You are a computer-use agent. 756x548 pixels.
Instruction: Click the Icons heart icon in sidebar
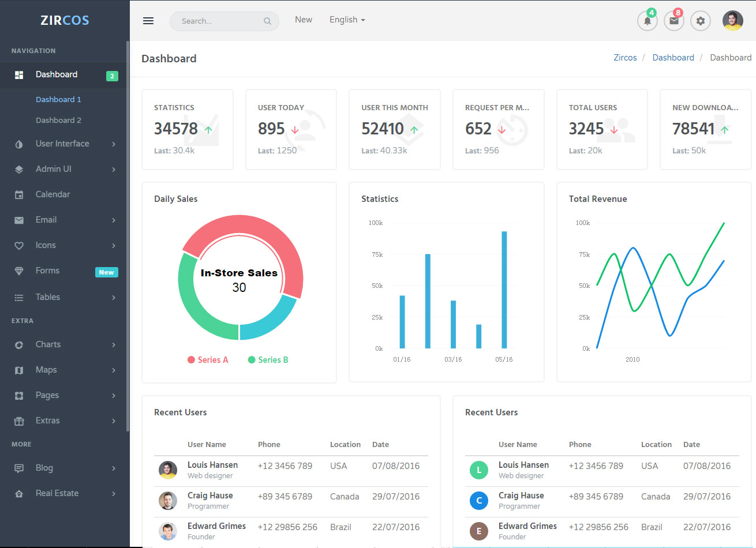(x=19, y=246)
